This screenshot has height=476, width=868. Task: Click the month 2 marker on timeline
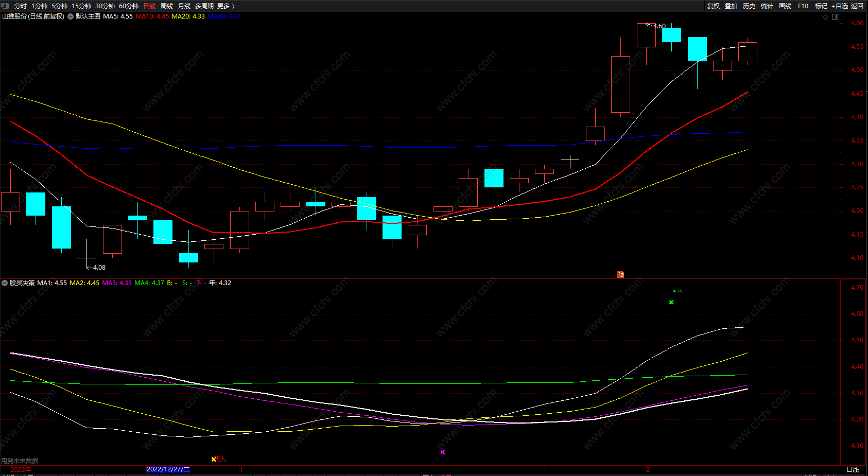tap(648, 470)
